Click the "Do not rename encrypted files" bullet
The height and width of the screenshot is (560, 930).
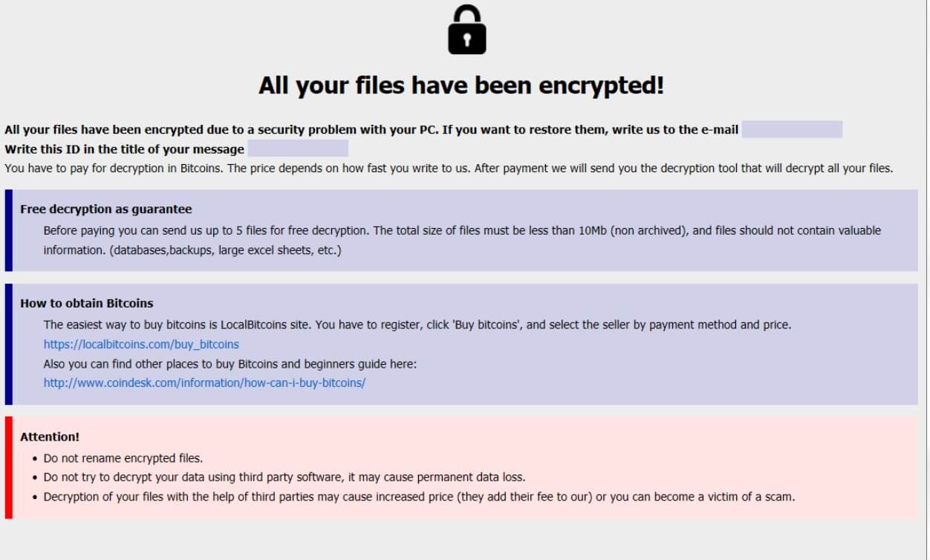[123, 458]
